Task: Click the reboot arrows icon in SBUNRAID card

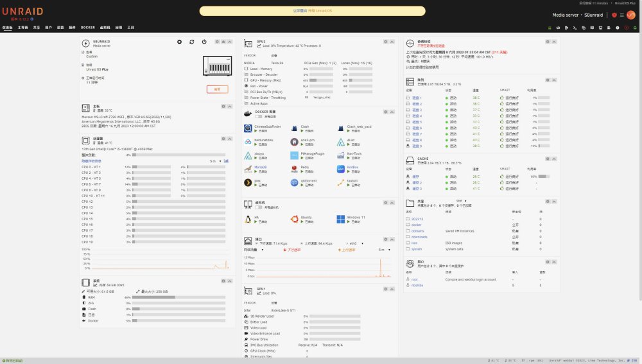Action: 191,42
